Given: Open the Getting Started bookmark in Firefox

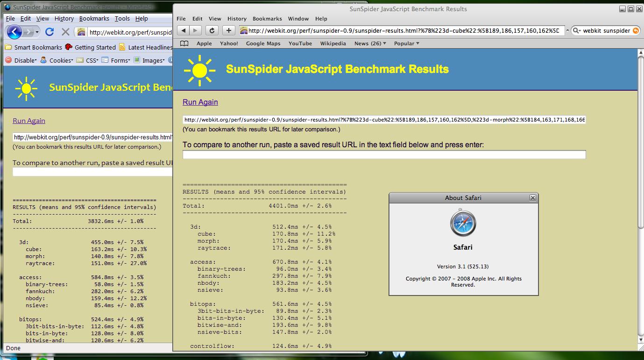Looking at the screenshot, I should pos(90,47).
